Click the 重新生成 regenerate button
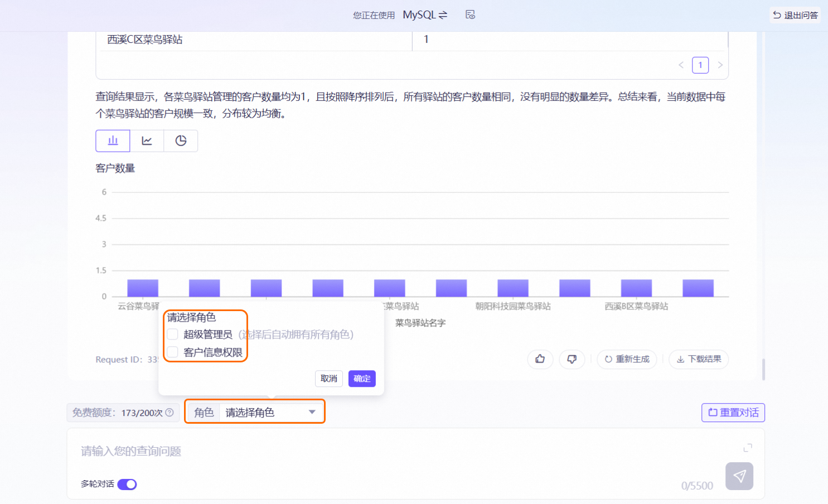828x504 pixels. click(x=627, y=359)
